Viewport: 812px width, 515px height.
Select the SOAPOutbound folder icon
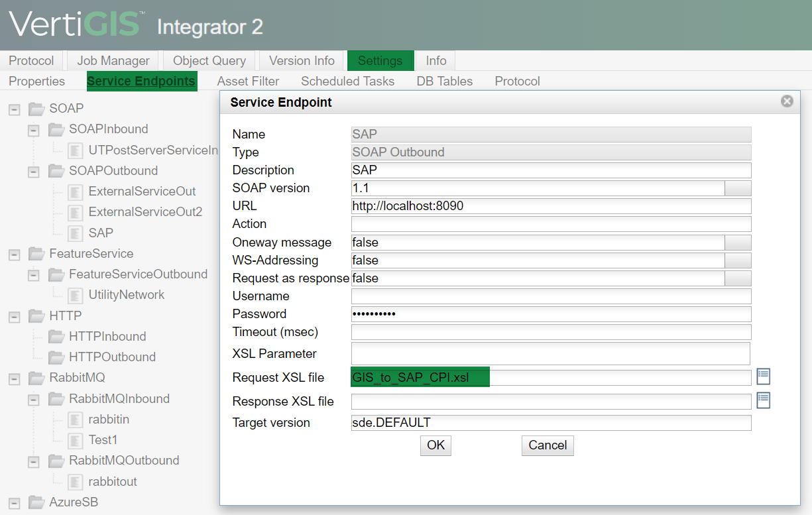(x=56, y=171)
